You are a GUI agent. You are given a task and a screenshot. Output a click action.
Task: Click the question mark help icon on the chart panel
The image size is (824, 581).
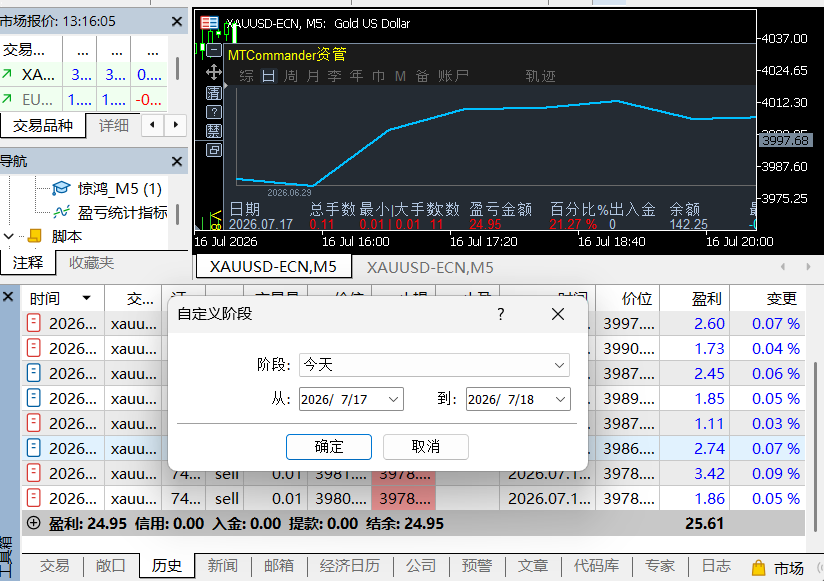[x=214, y=112]
